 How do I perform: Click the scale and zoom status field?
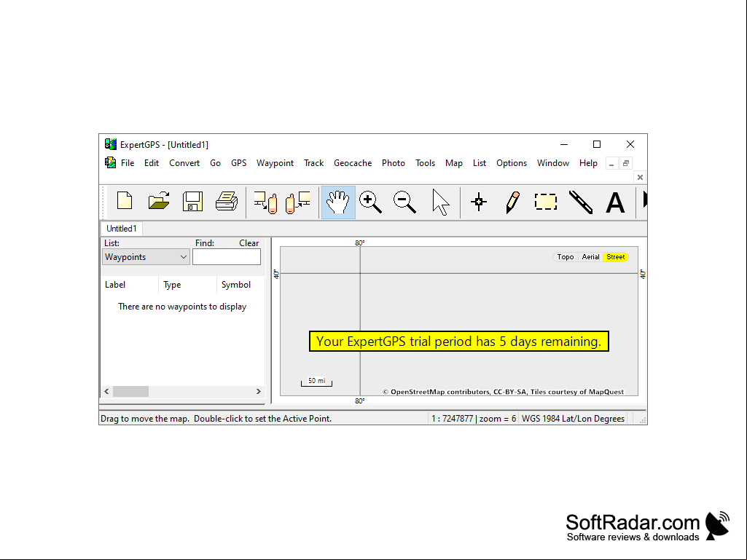pos(474,419)
